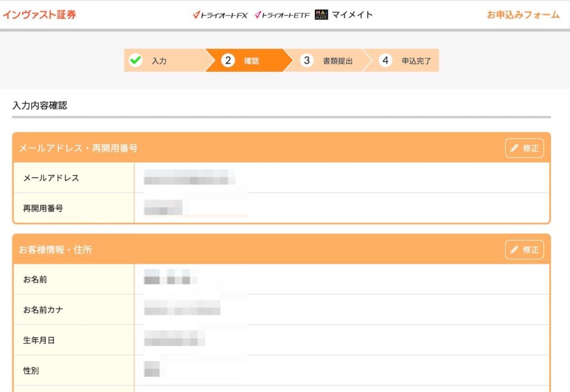Go to インヴァスト証券 home via logo
This screenshot has width=570, height=392.
coord(39,15)
